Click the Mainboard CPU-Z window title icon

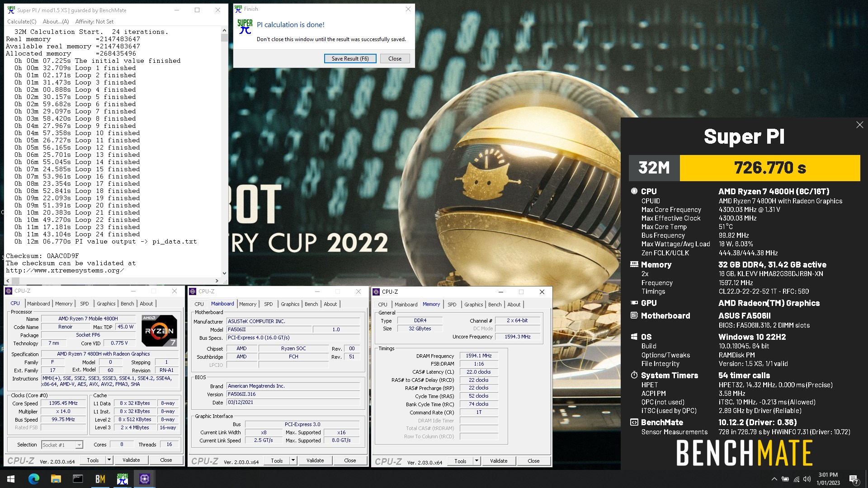(x=193, y=291)
